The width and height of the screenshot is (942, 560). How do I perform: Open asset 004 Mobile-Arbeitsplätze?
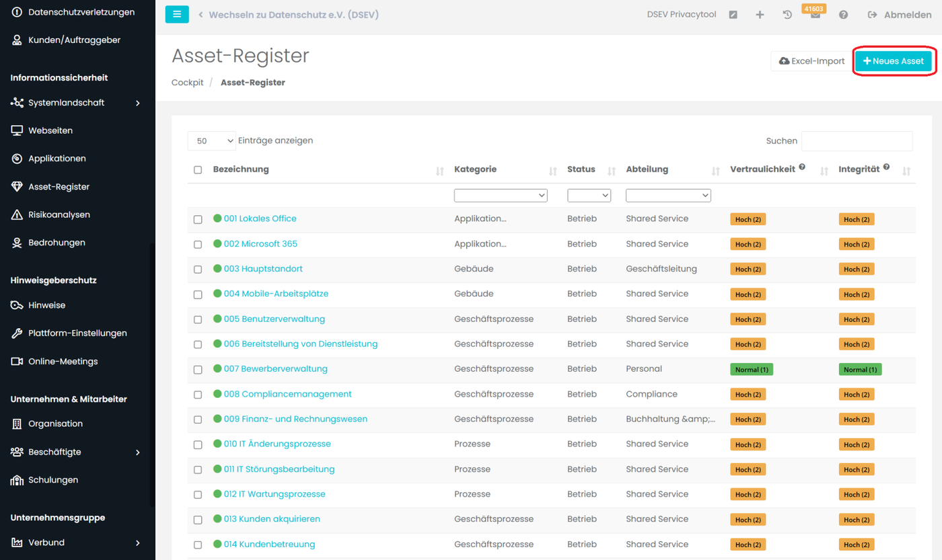(276, 294)
